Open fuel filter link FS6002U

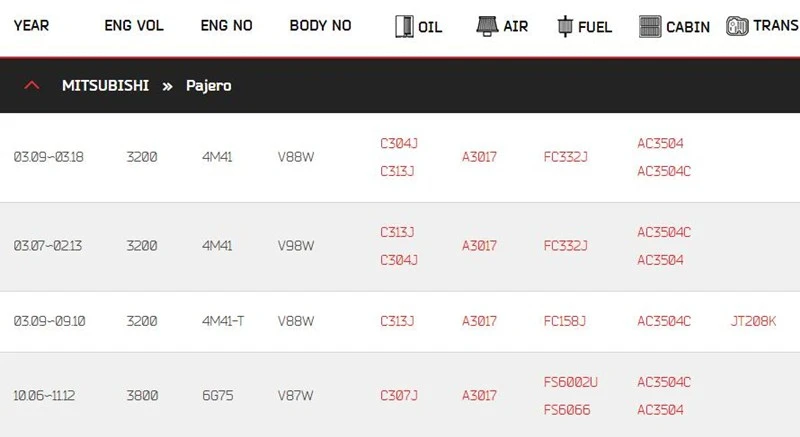(570, 382)
